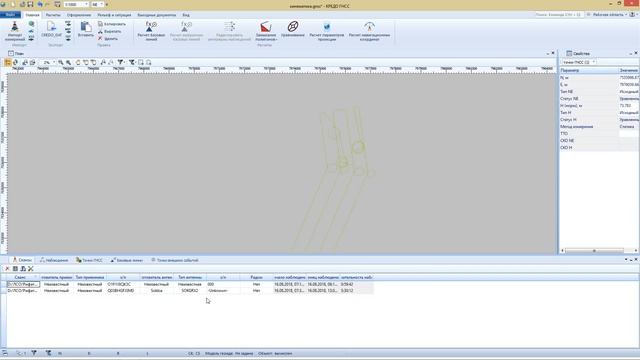The width and height of the screenshot is (640, 360).
Task: Switch to the Сеансы tab
Action: [22, 260]
